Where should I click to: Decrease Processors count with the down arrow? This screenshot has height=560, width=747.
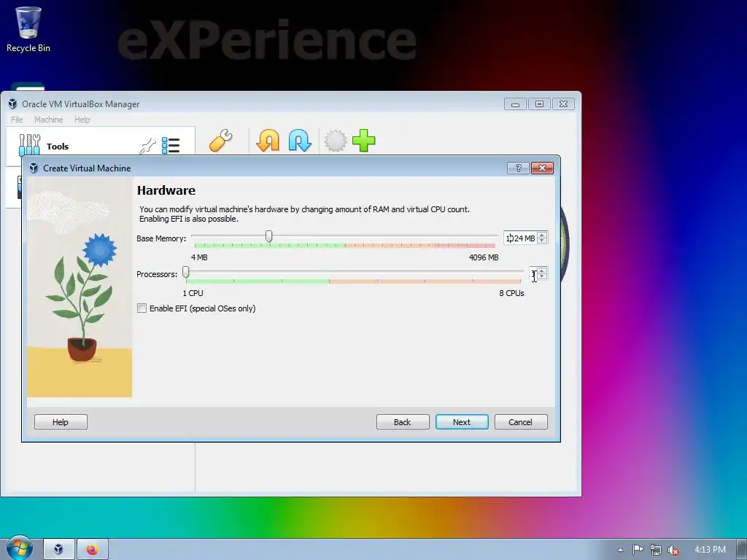(542, 276)
